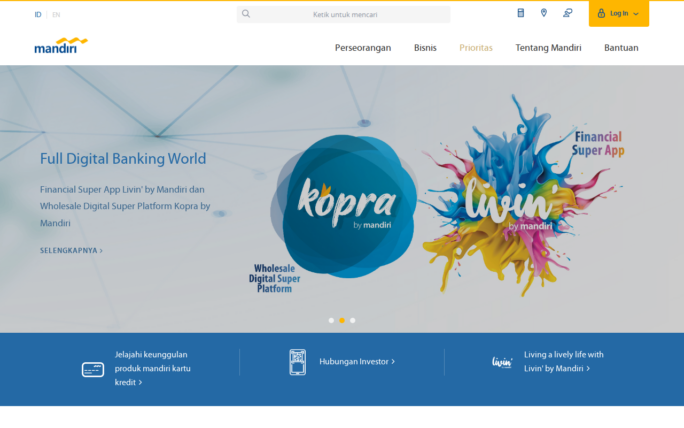Image resolution: width=684 pixels, height=428 pixels.
Task: Open the Hubungan Investor link
Action: click(x=357, y=361)
